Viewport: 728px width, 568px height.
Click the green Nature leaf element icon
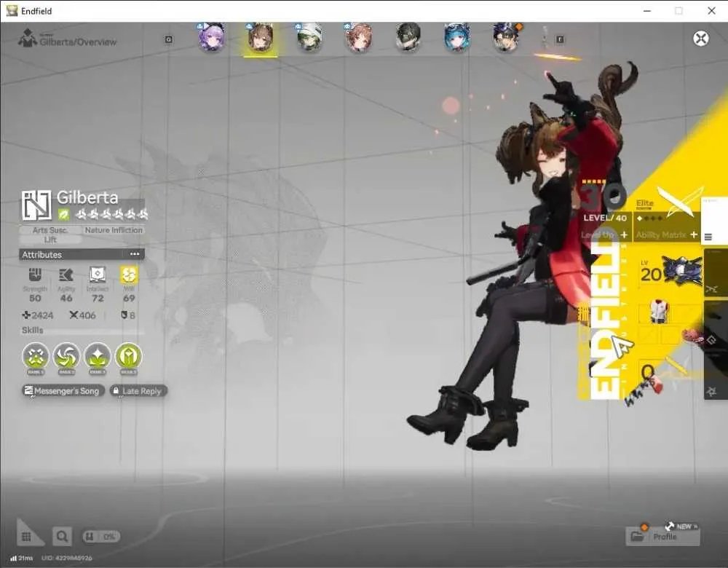tap(63, 214)
